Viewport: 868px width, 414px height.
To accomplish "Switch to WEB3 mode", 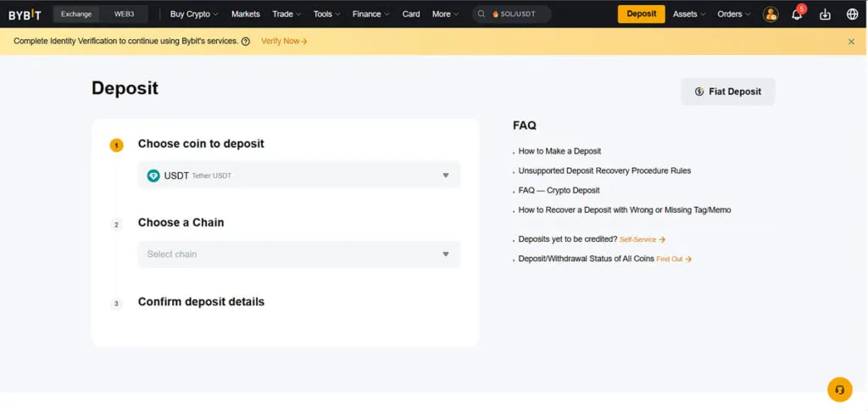I will tap(124, 14).
